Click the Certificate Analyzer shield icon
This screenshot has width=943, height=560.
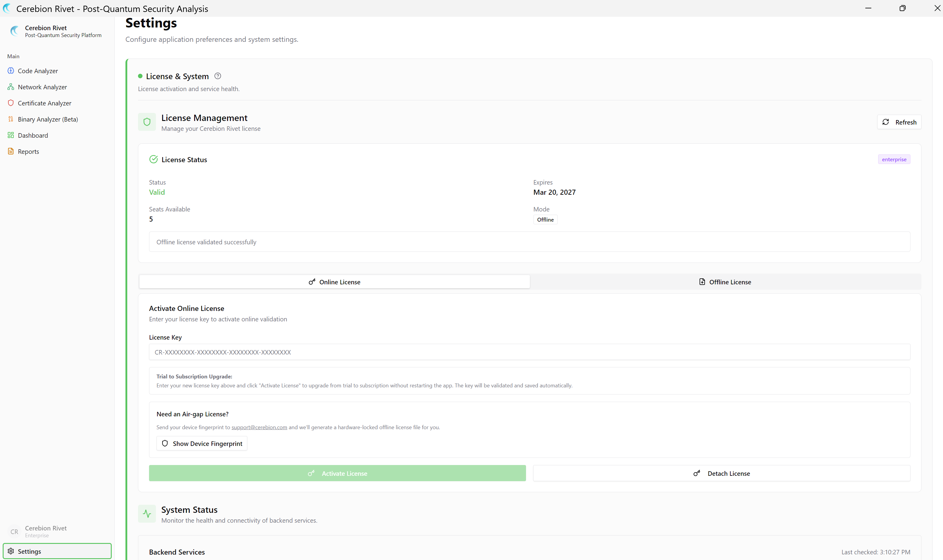(10, 103)
